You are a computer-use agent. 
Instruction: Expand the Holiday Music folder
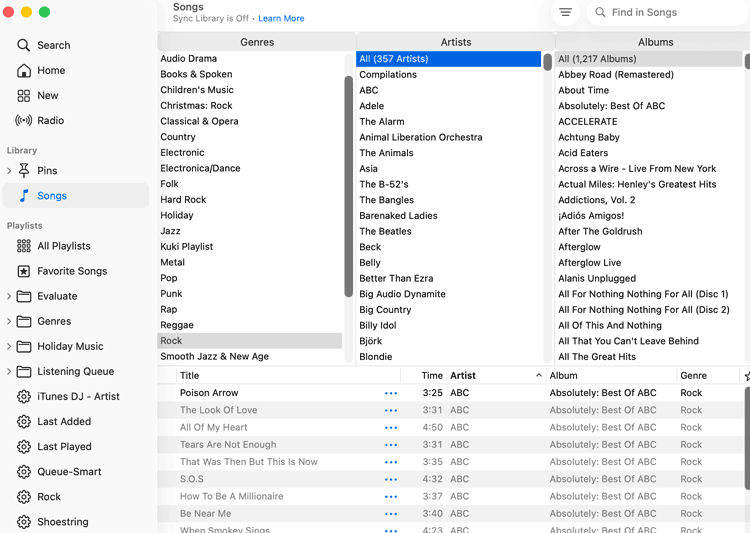click(x=9, y=346)
